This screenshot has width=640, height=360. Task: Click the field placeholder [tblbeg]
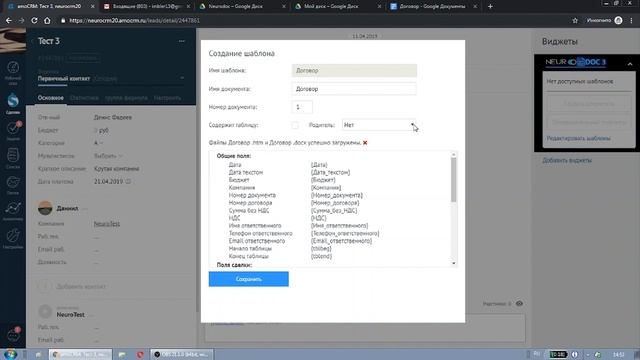tap(321, 248)
